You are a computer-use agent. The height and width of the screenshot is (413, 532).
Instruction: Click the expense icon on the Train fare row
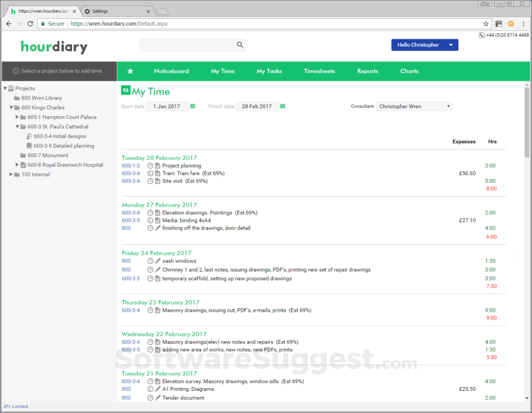150,173
